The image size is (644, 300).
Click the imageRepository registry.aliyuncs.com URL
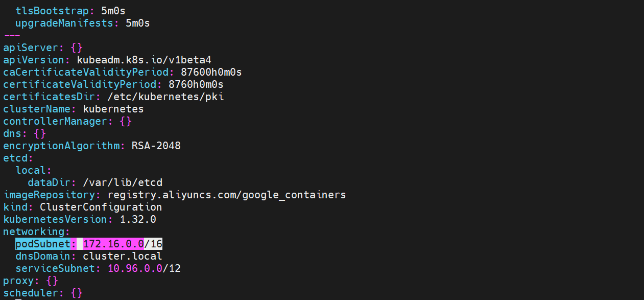coord(226,195)
